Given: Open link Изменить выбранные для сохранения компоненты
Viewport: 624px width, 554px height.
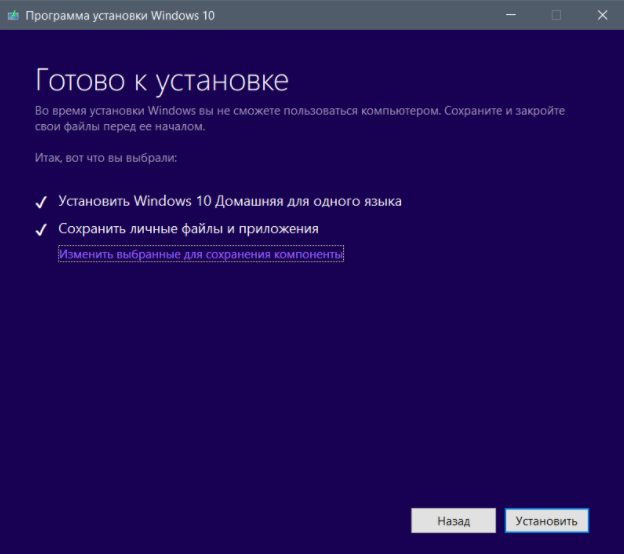Looking at the screenshot, I should (x=201, y=254).
